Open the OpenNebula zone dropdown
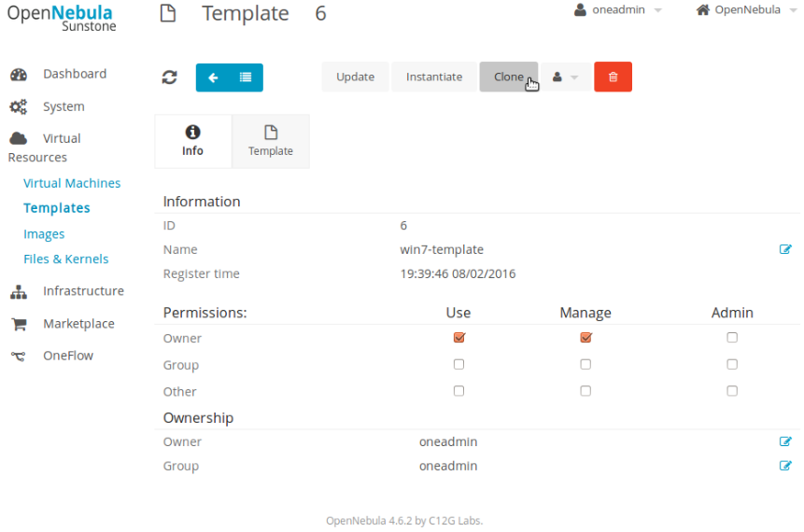804x532 pixels. tap(744, 10)
